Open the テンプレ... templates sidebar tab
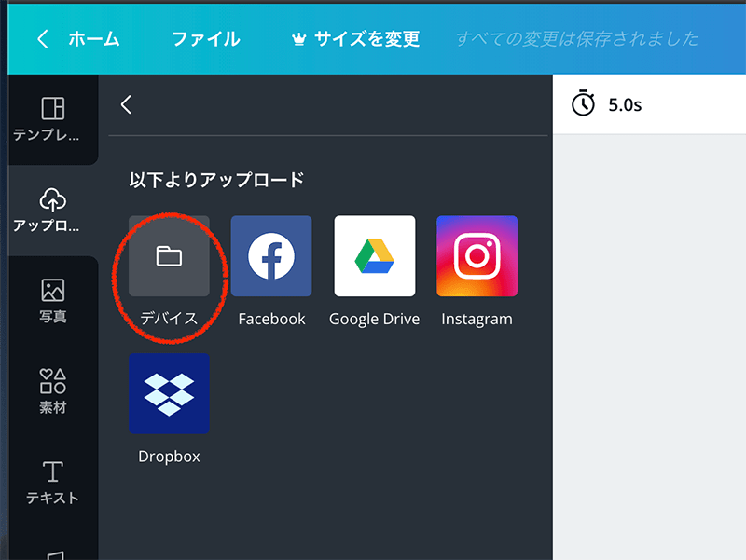Viewport: 746px width, 560px height. tap(52, 119)
